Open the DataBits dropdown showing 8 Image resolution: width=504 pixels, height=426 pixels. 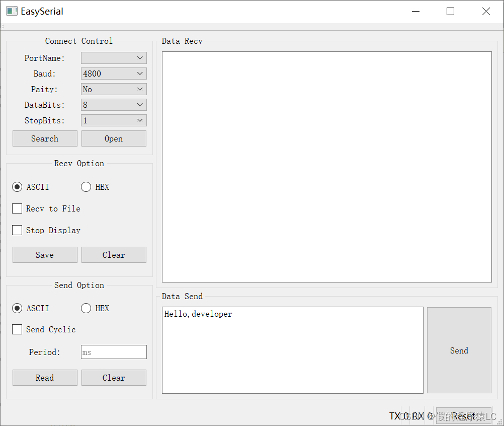click(x=114, y=105)
